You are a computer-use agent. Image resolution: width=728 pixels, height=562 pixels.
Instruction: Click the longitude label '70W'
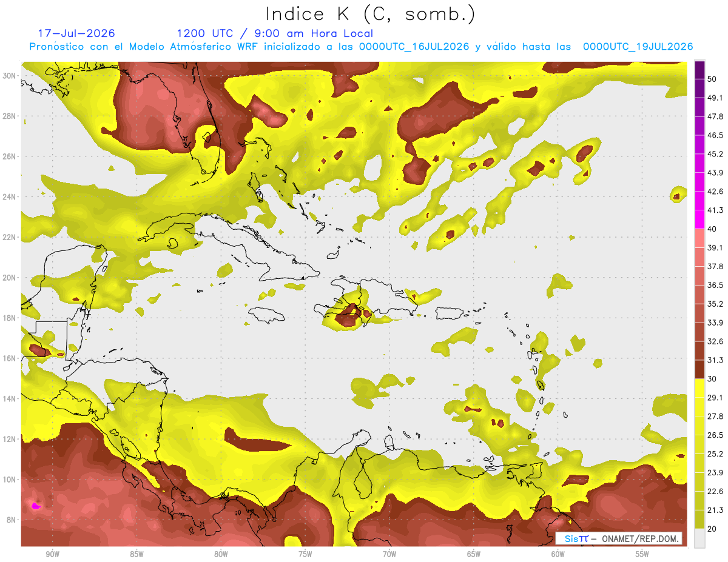[389, 554]
